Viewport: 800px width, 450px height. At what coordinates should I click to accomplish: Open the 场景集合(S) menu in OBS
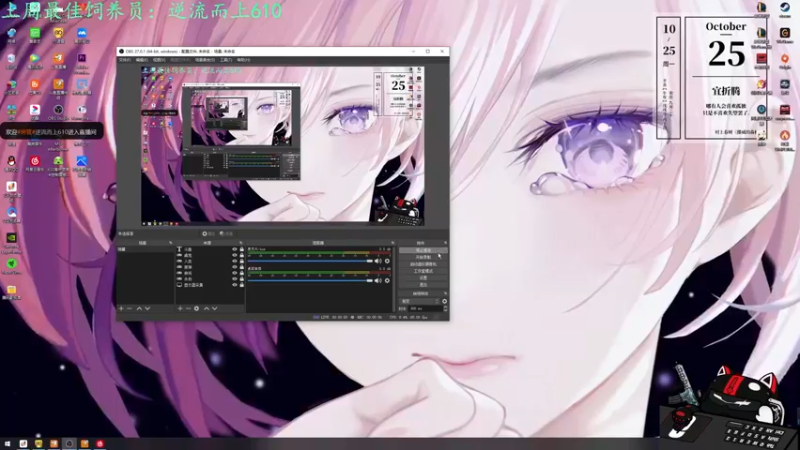205,60
